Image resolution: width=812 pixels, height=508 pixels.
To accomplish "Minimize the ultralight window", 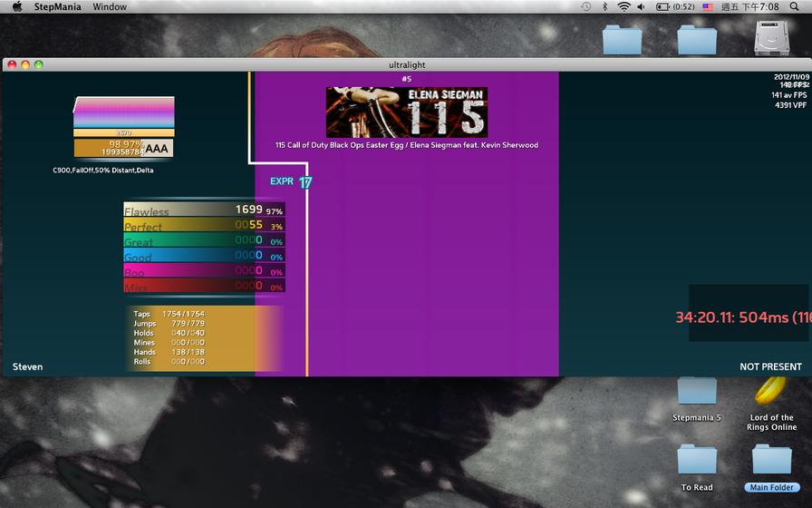I will point(24,64).
